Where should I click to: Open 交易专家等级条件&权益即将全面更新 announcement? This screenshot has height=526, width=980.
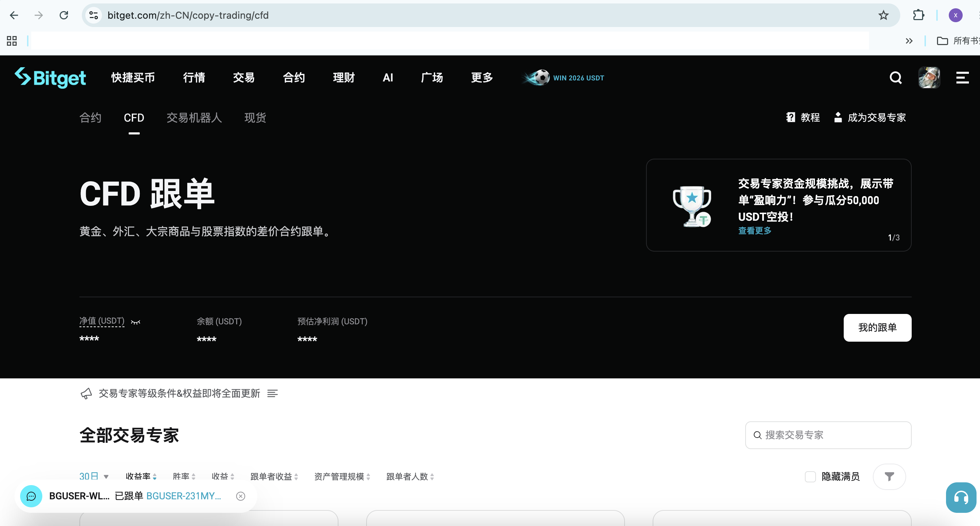pos(179,393)
